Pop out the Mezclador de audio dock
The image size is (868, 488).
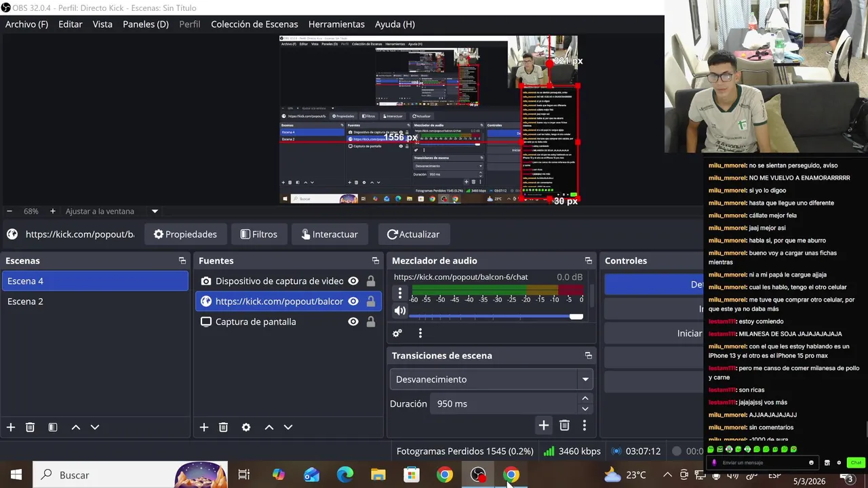589,260
